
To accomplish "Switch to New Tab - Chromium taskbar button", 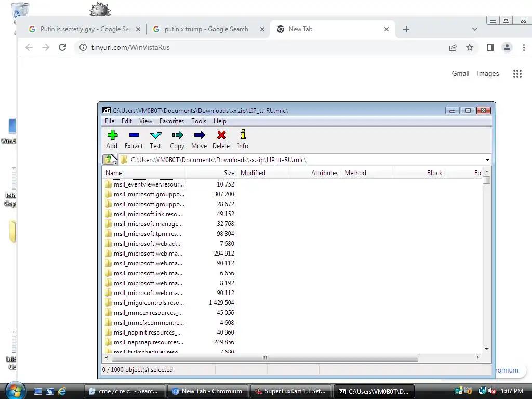I will pos(207,391).
